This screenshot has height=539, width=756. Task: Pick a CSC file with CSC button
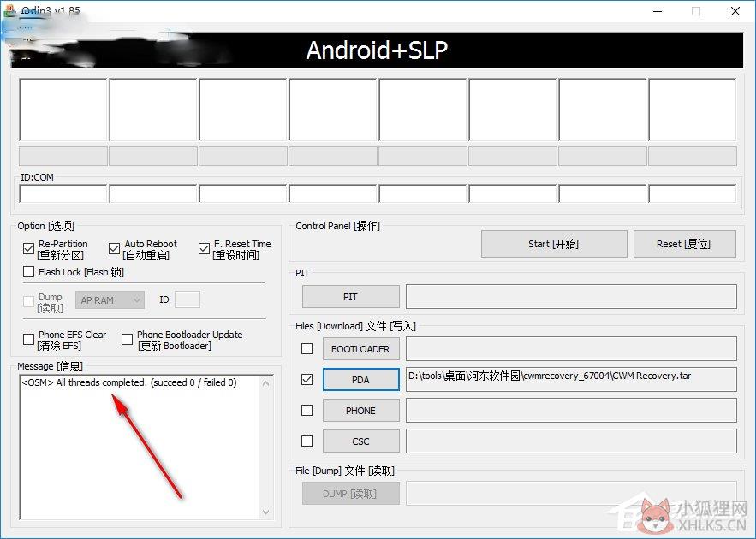point(361,441)
